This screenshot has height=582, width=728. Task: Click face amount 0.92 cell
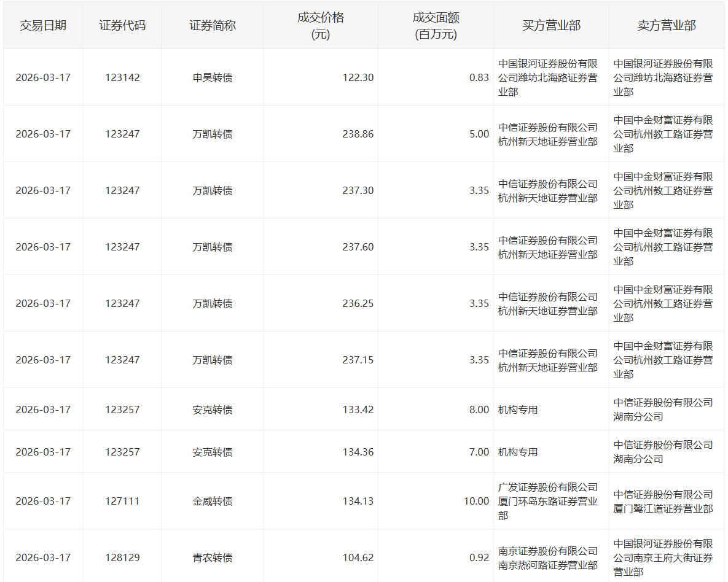point(479,557)
